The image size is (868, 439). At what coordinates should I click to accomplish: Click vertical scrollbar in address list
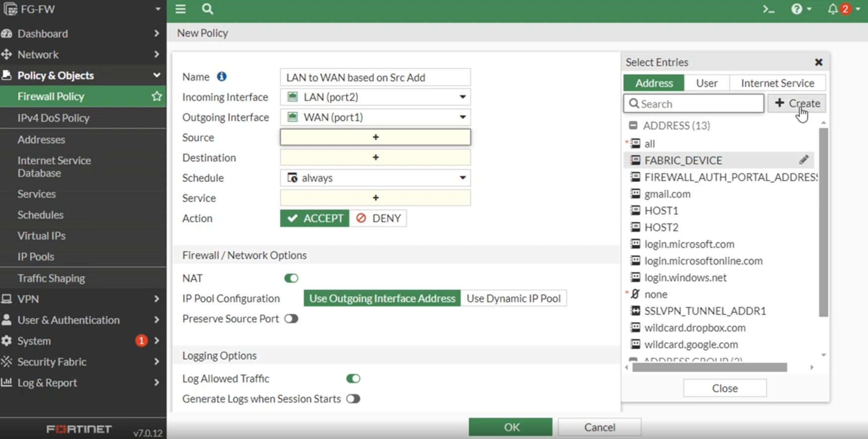(x=823, y=222)
